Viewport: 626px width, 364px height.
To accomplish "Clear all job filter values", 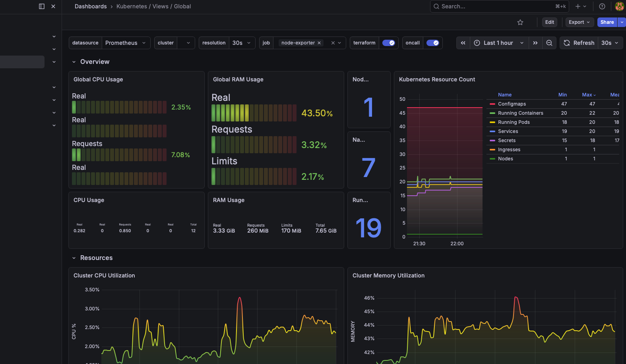I will pyautogui.click(x=333, y=43).
